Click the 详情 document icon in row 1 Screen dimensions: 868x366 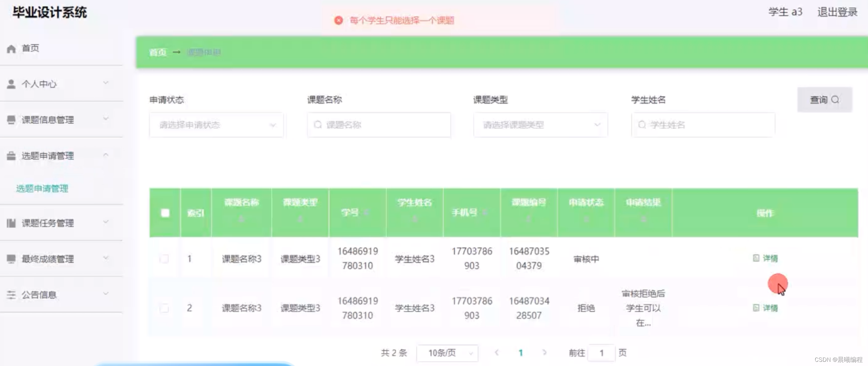(x=756, y=258)
